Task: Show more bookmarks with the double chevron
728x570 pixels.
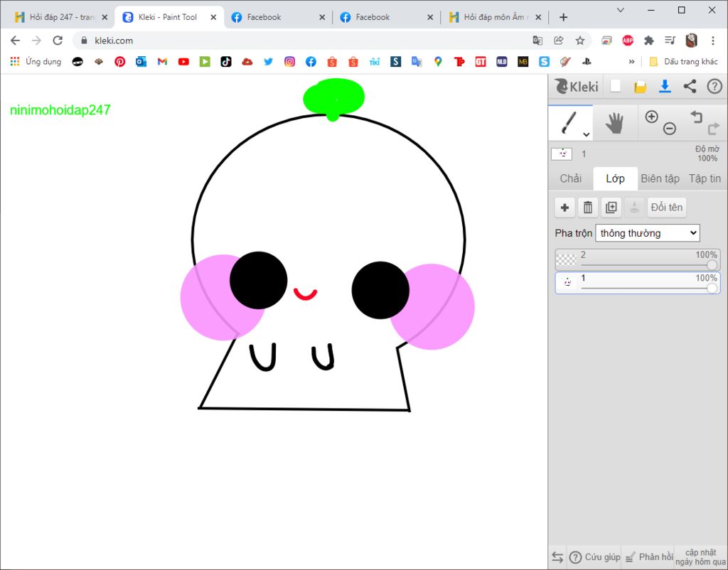Action: coord(631,61)
